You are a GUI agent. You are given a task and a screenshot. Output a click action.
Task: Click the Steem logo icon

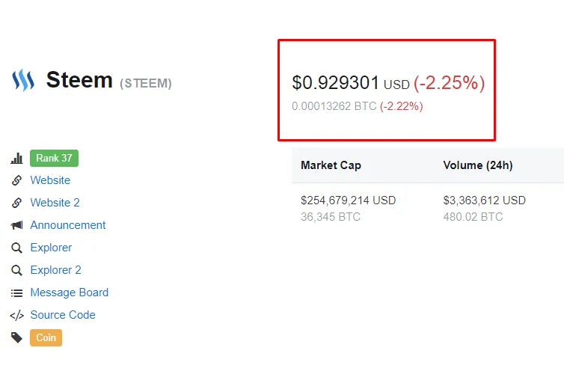(23, 80)
